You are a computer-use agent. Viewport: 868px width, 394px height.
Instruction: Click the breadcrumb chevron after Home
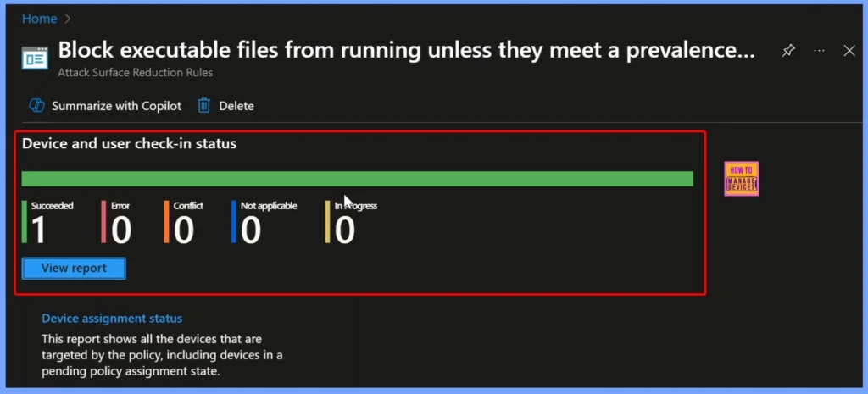pos(67,18)
